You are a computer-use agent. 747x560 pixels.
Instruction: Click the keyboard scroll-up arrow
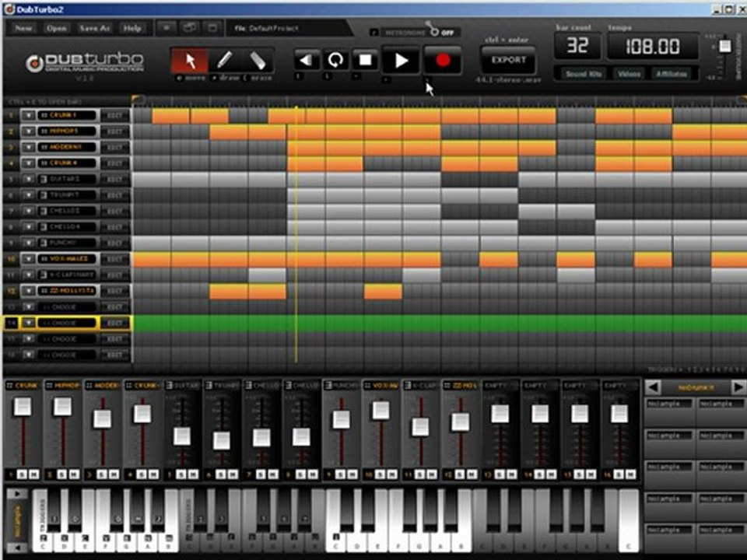(16, 494)
